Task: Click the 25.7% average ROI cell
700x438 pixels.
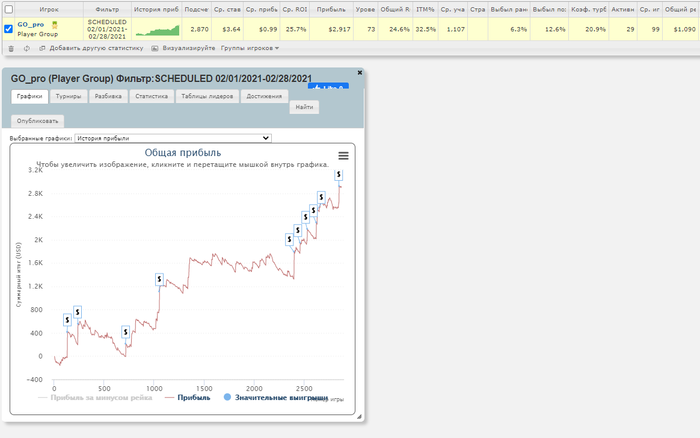Action: coord(295,29)
